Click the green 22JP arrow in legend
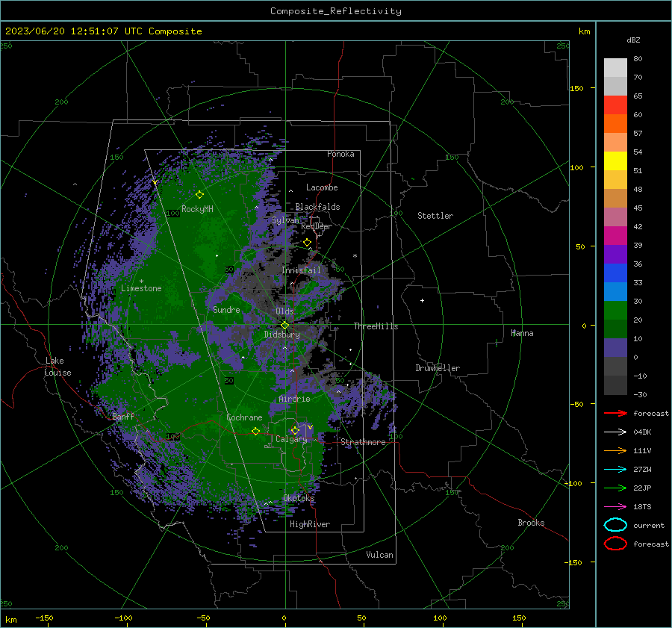Image resolution: width=672 pixels, height=628 pixels. click(x=615, y=488)
